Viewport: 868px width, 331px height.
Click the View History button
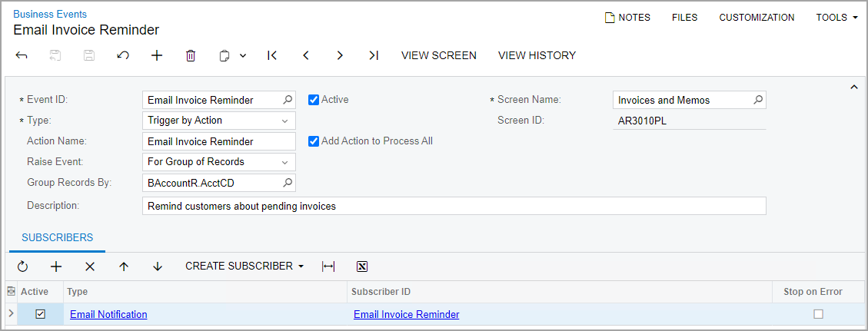[537, 55]
